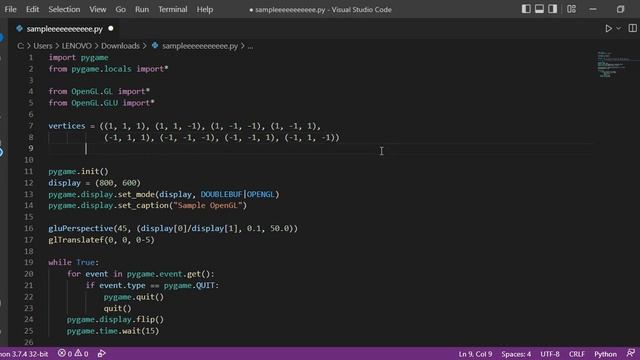The image size is (640, 360).
Task: Click the Ln 9, Col 9 cursor position indicator
Action: coord(475,354)
